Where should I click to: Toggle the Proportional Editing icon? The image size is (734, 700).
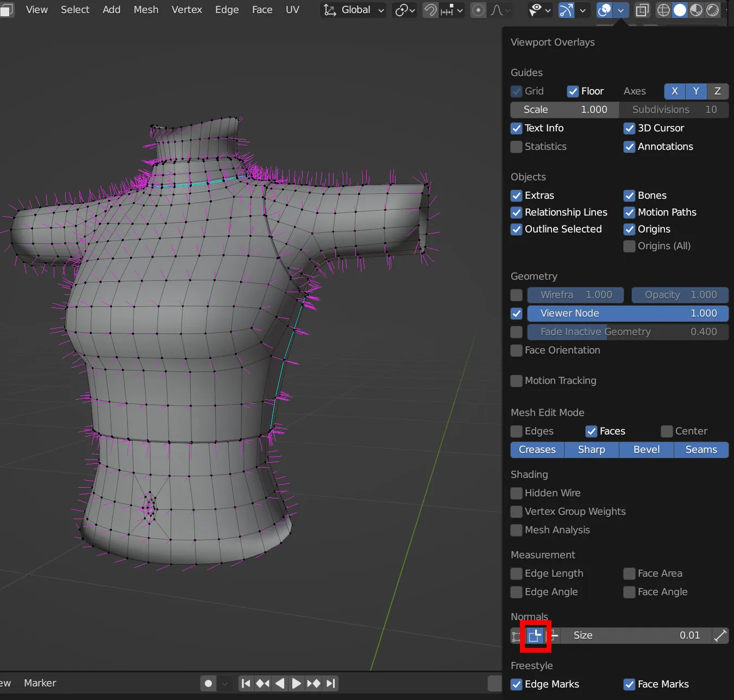(x=478, y=10)
